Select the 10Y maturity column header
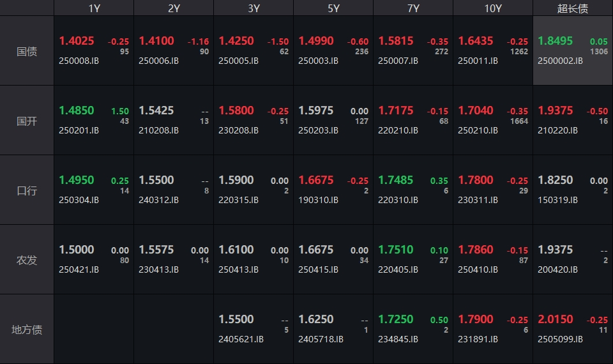This screenshot has width=613, height=364. click(x=493, y=8)
